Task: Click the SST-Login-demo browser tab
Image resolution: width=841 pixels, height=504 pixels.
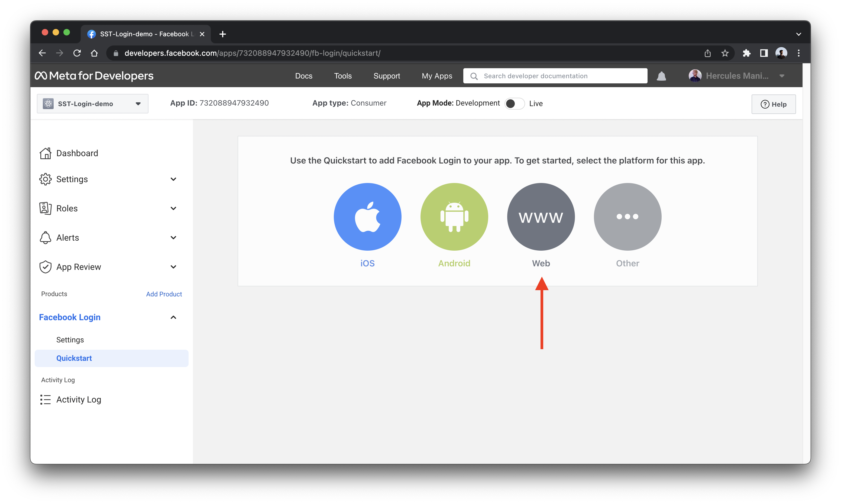Action: tap(146, 34)
